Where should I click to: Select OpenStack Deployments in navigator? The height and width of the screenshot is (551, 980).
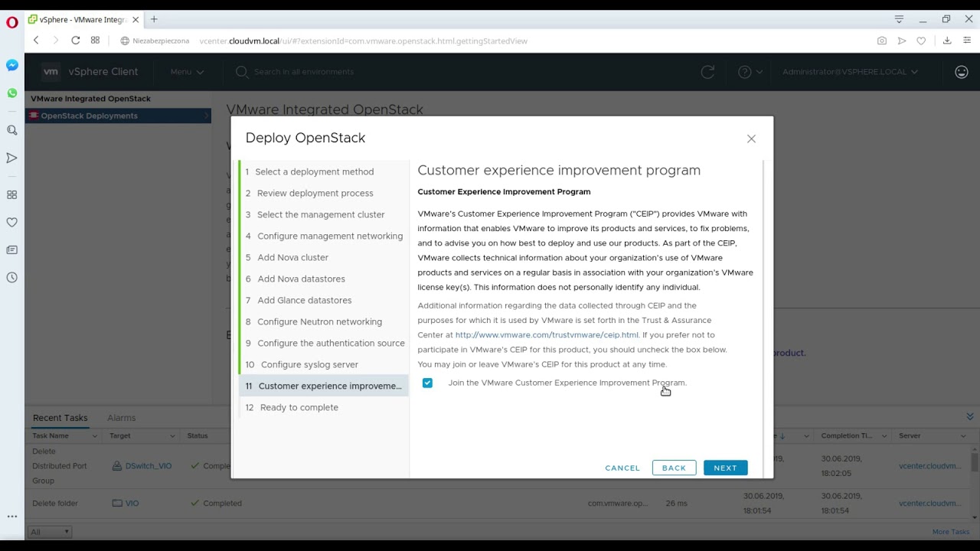[x=118, y=116]
